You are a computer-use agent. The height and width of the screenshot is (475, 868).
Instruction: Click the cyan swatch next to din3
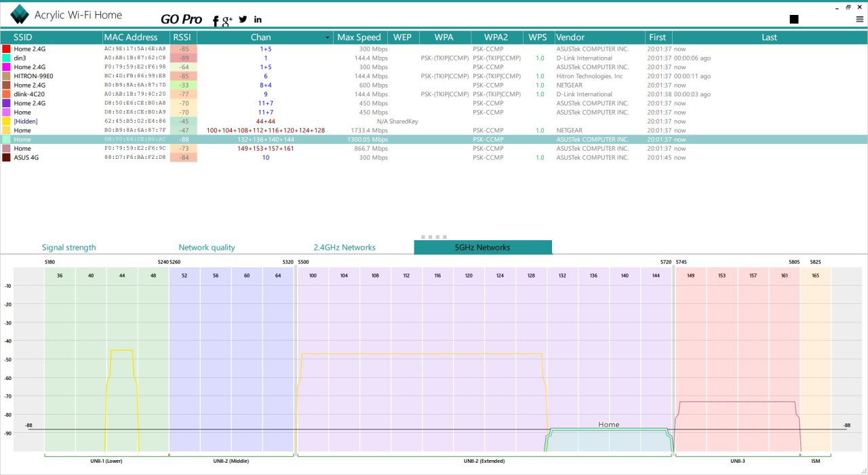[6, 58]
